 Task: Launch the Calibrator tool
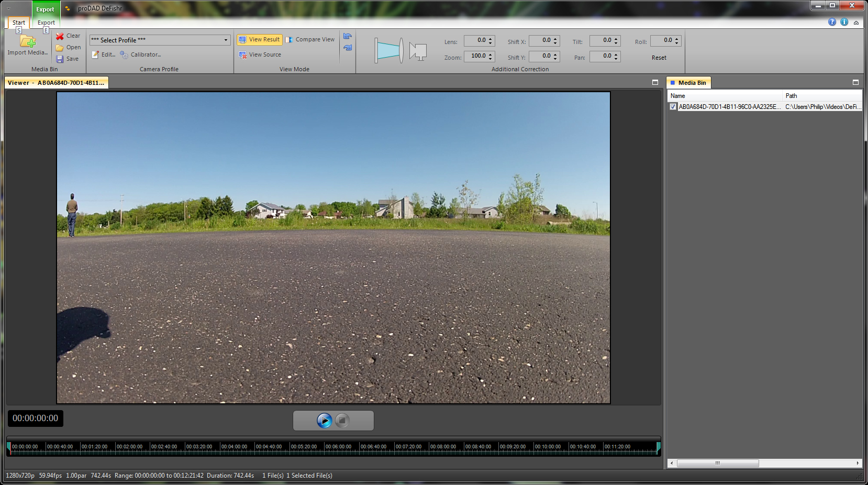pos(140,54)
